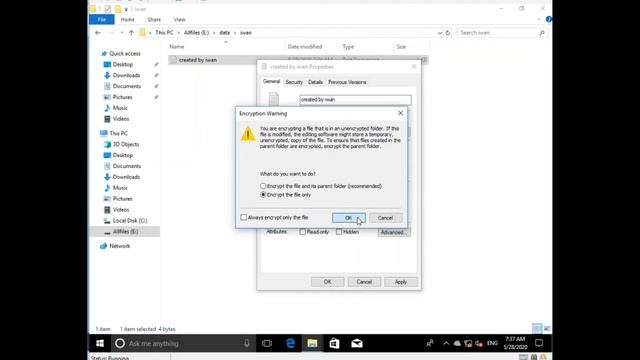Open Share tab in Explorer ribbon
Viewport: 640px width, 360px height.
[x=154, y=20]
